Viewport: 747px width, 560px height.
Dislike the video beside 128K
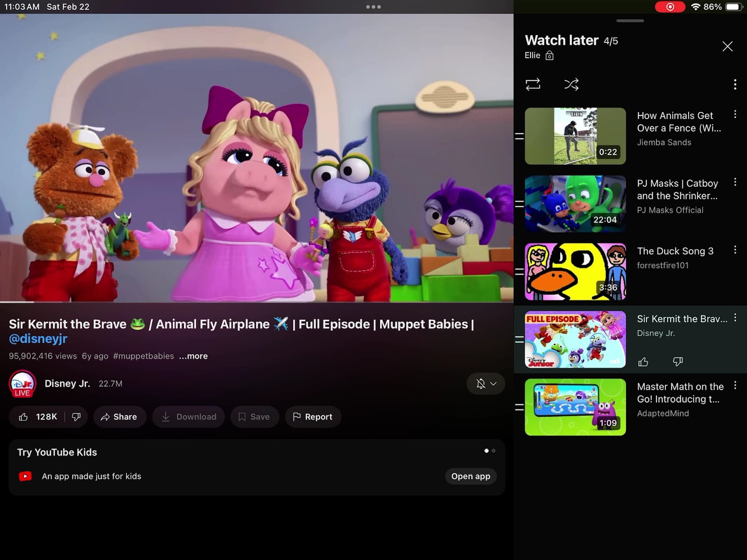(x=76, y=417)
